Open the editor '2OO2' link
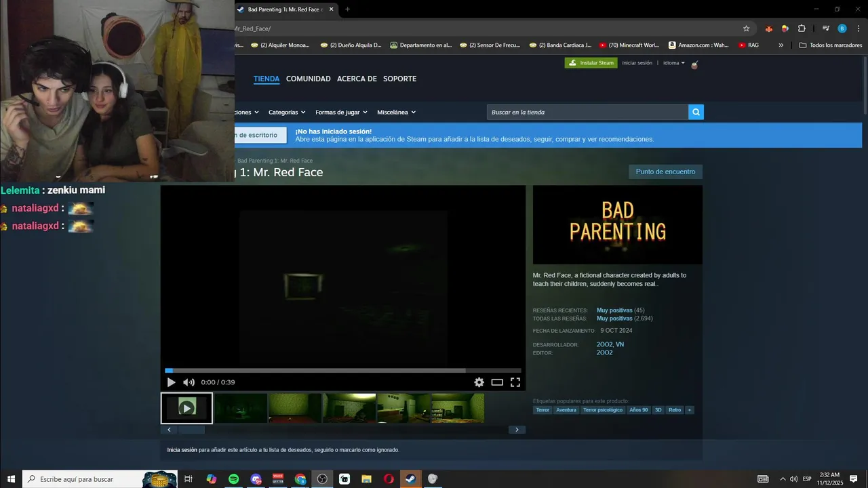Screen dimensions: 868x488 click(x=605, y=352)
